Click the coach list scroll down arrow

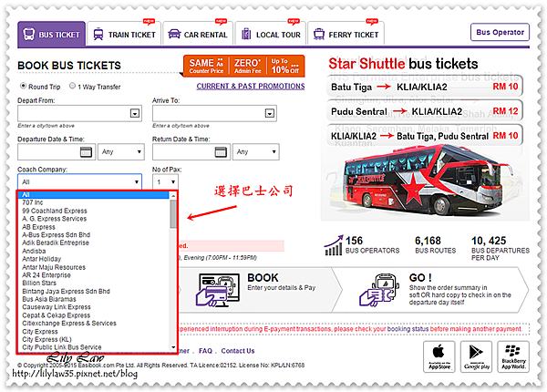click(173, 347)
